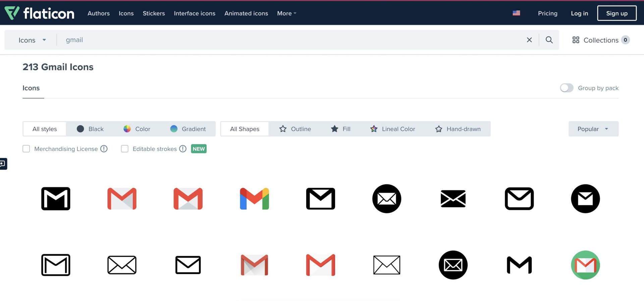Filter by Gradient style
This screenshot has width=644, height=301.
188,129
